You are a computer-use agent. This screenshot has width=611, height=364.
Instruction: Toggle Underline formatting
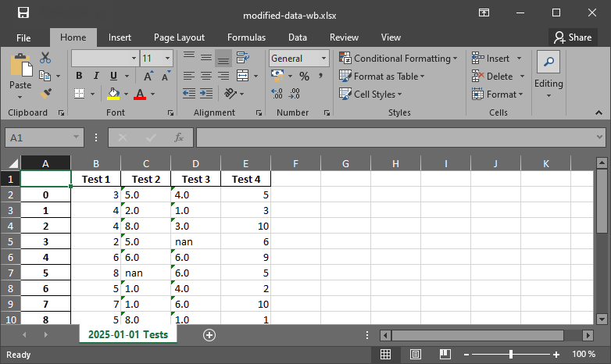[113, 76]
